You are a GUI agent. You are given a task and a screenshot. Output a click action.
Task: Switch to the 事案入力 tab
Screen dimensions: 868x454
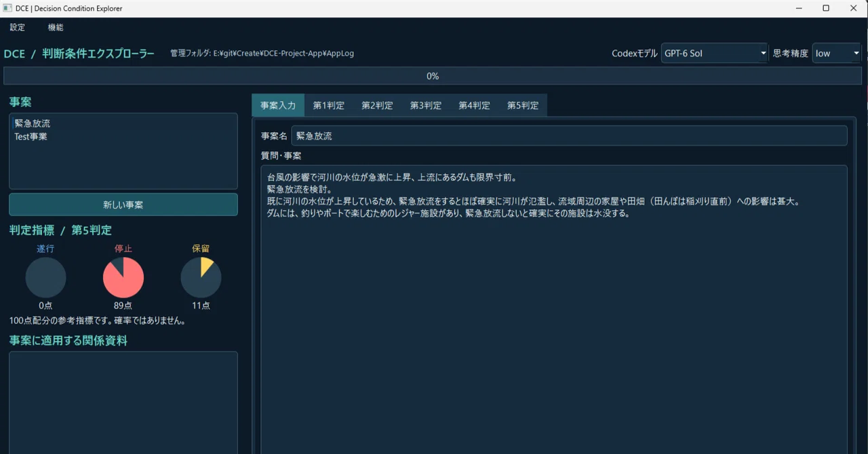click(x=278, y=106)
